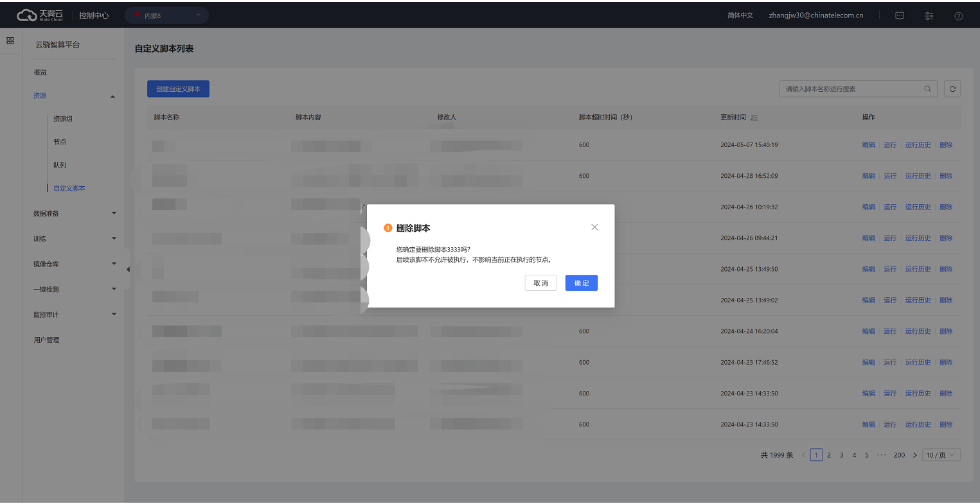The image size is (980, 504).
Task: Click the help question mark icon
Action: click(x=958, y=15)
